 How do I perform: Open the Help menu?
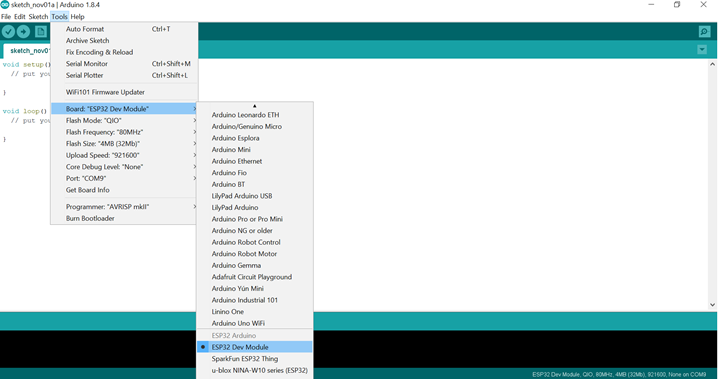(77, 16)
